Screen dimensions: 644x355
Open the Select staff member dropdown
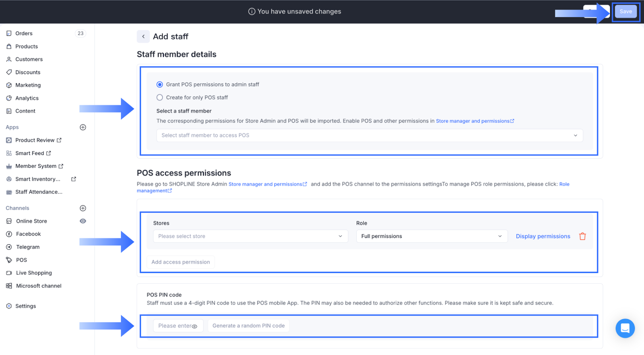(369, 136)
